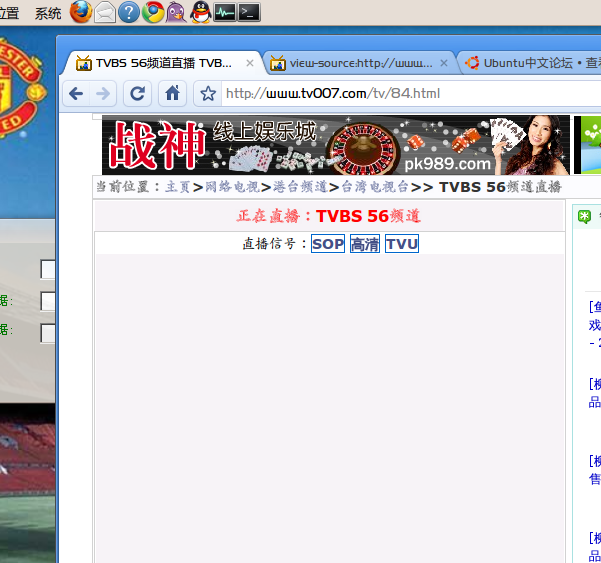
Task: Click the TV favicon on view-source tab
Action: tap(278, 63)
